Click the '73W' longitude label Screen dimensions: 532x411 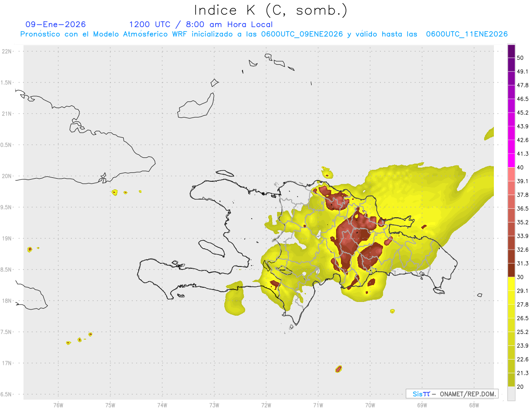(x=214, y=405)
